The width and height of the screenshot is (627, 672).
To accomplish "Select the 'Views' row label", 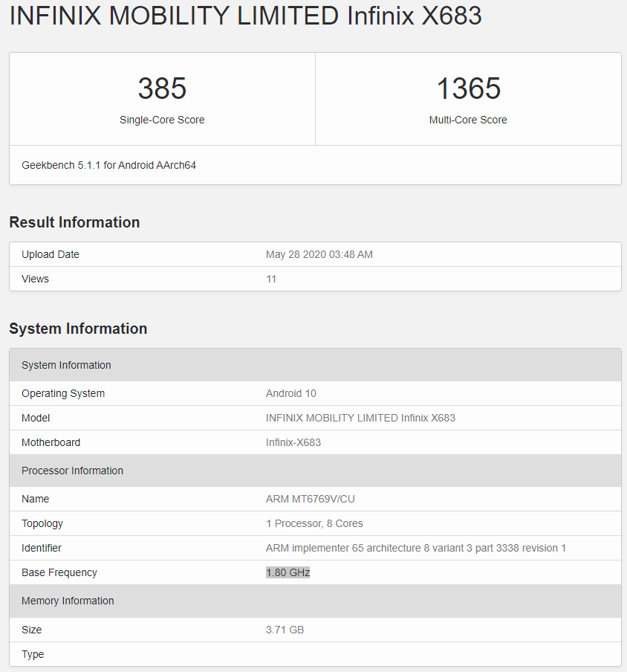I will click(x=35, y=279).
